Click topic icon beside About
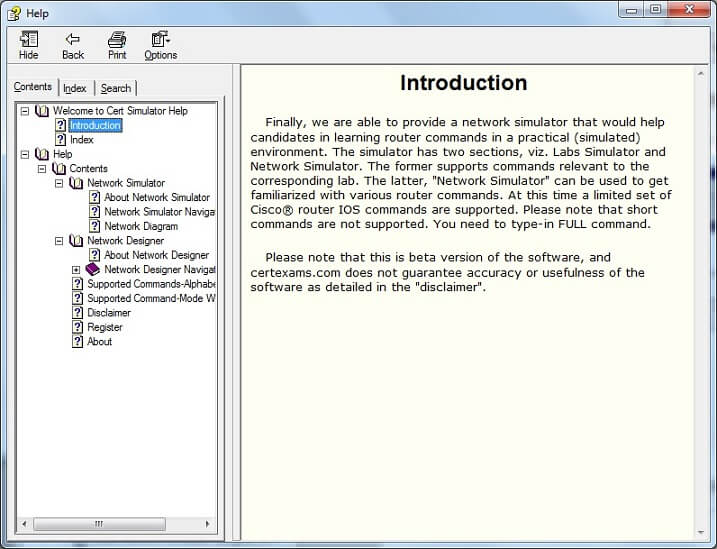717x549 pixels. point(78,341)
